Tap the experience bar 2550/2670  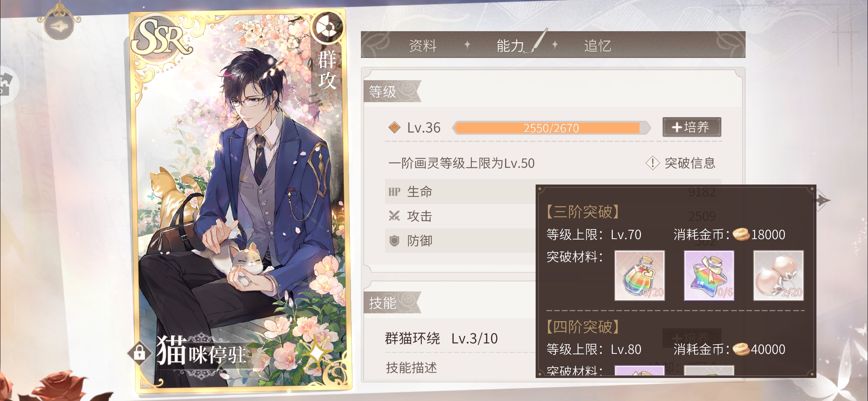(551, 128)
